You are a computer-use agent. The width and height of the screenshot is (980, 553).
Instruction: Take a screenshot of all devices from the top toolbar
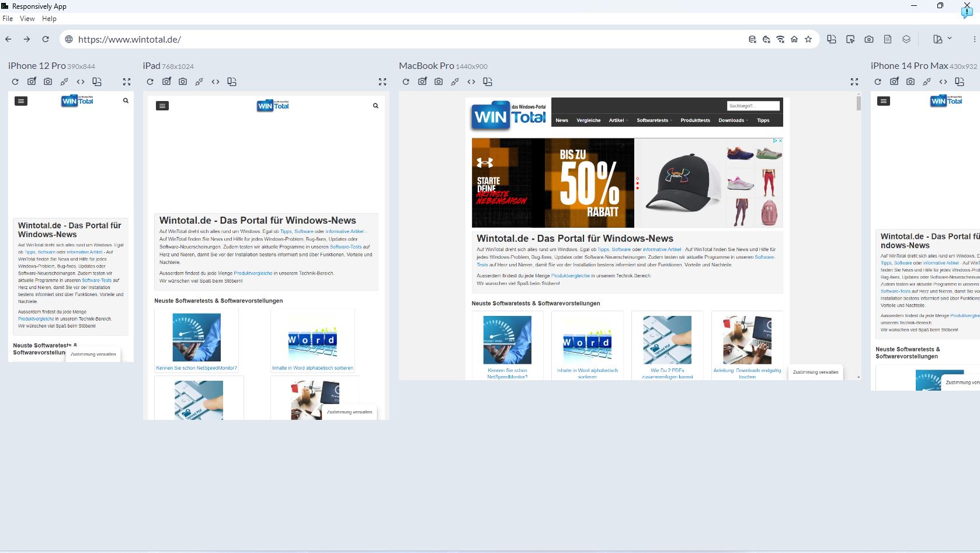[869, 39]
